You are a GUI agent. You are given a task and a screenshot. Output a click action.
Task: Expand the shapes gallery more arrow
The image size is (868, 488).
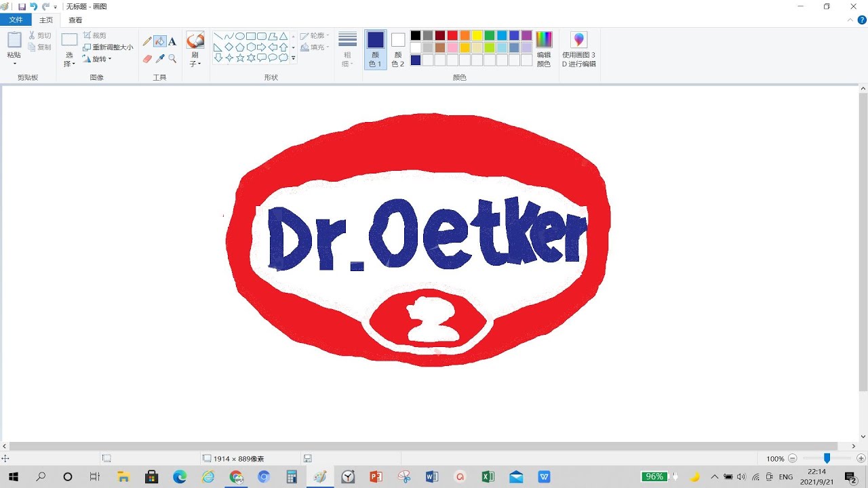pos(294,59)
